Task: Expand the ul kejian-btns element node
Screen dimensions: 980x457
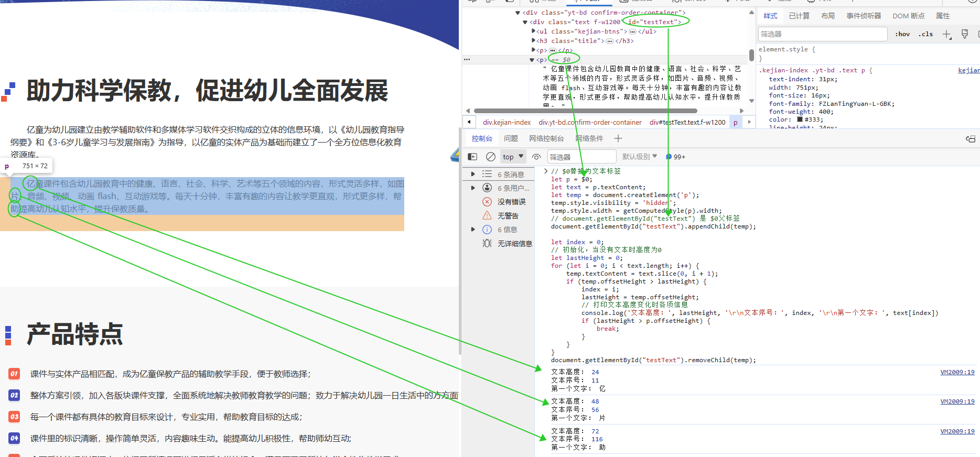Action: point(534,31)
